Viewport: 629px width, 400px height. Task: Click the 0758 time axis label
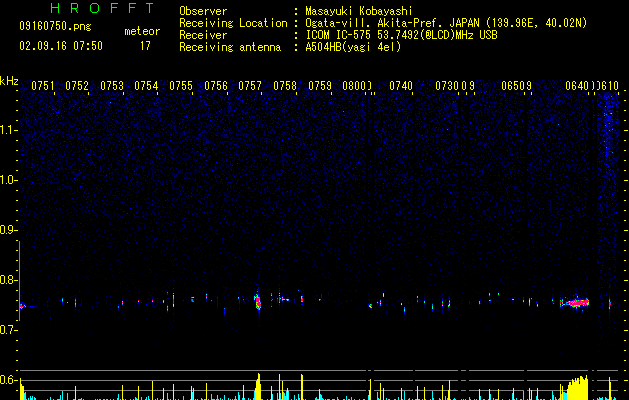(285, 86)
